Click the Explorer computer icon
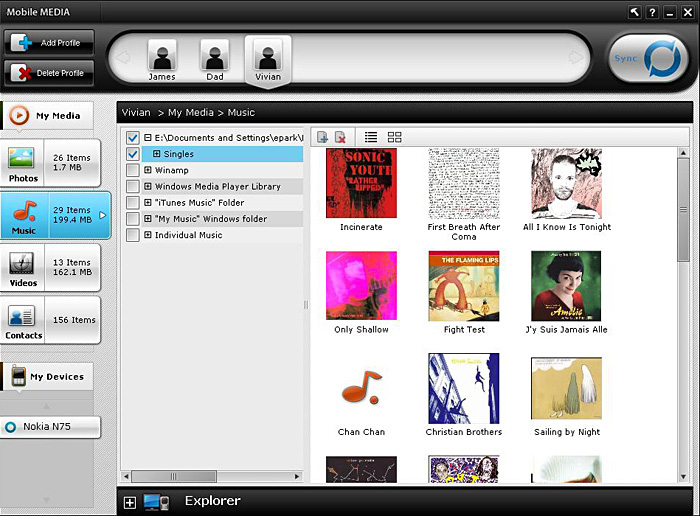 point(156,502)
